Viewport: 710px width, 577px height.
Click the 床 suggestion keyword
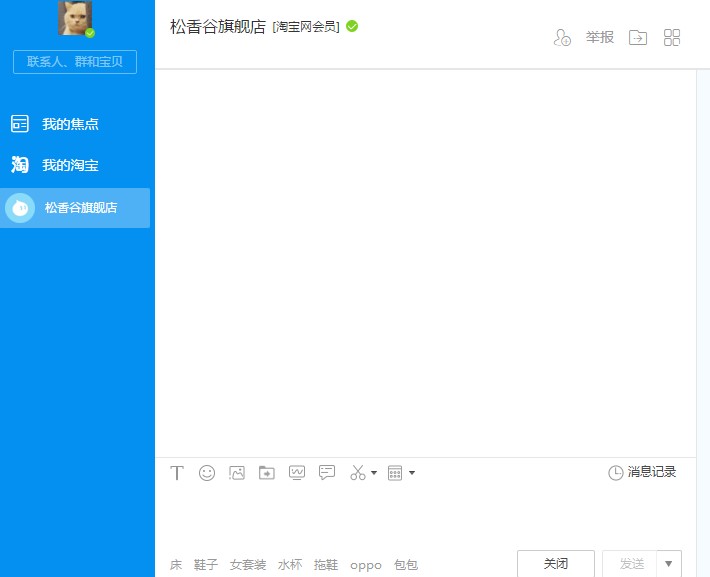tap(176, 565)
